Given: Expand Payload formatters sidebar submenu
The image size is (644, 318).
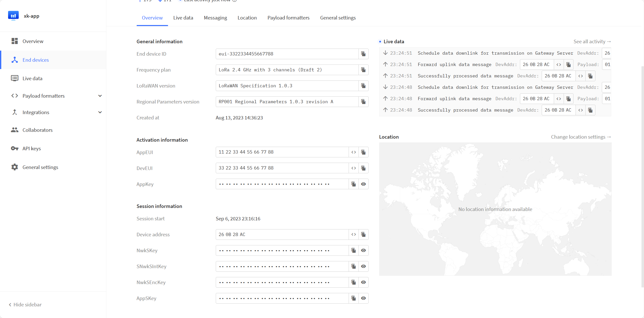Looking at the screenshot, I should point(100,96).
